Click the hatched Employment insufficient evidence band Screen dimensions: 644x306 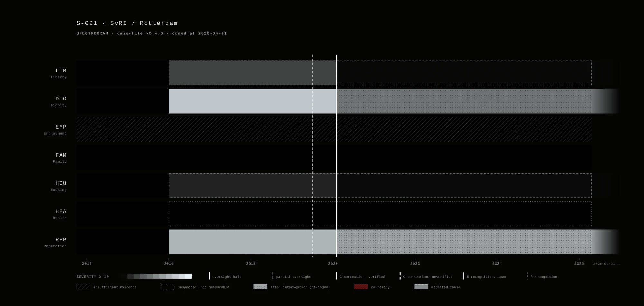tap(334, 129)
